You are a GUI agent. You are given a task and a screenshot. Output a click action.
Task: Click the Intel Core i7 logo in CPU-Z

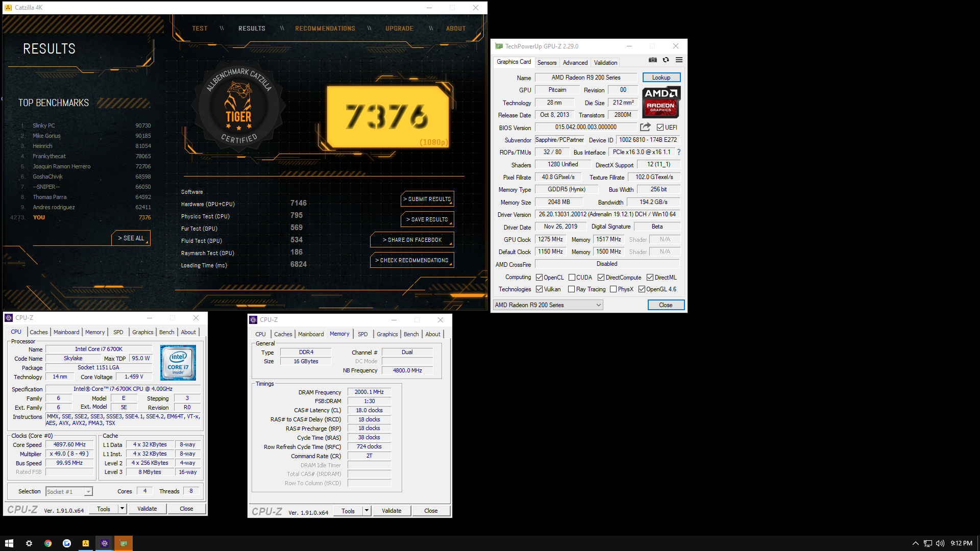tap(178, 363)
